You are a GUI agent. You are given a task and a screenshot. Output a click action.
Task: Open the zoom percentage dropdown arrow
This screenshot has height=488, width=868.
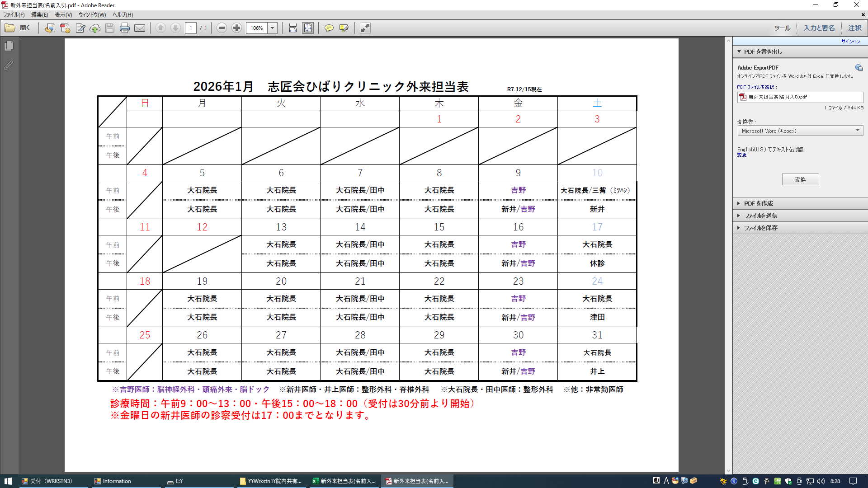272,28
